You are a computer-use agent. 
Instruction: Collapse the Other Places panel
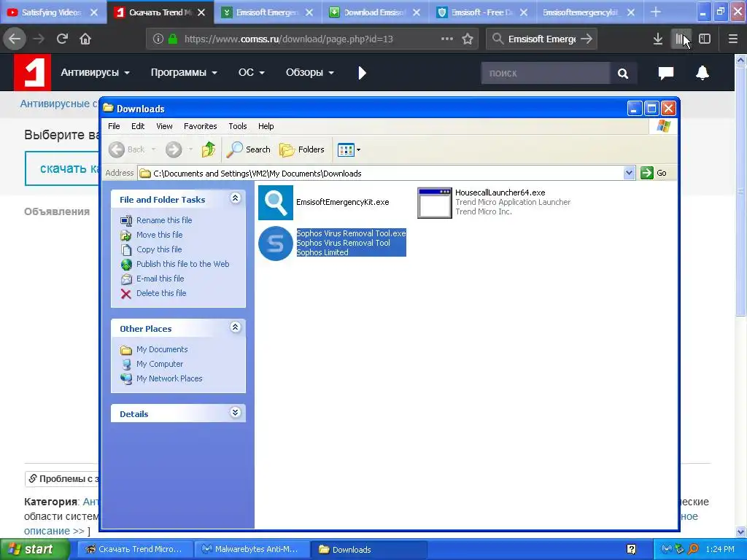point(236,327)
